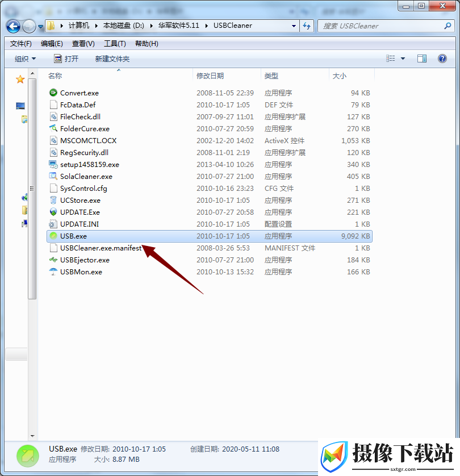The width and height of the screenshot is (460, 476).
Task: Select the file name FolderCure.exe
Action: pyautogui.click(x=85, y=129)
